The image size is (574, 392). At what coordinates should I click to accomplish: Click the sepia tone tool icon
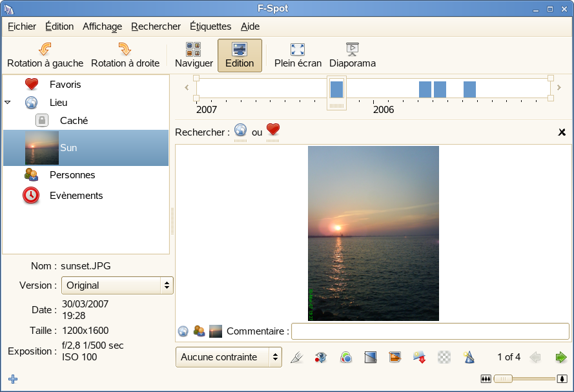[395, 357]
